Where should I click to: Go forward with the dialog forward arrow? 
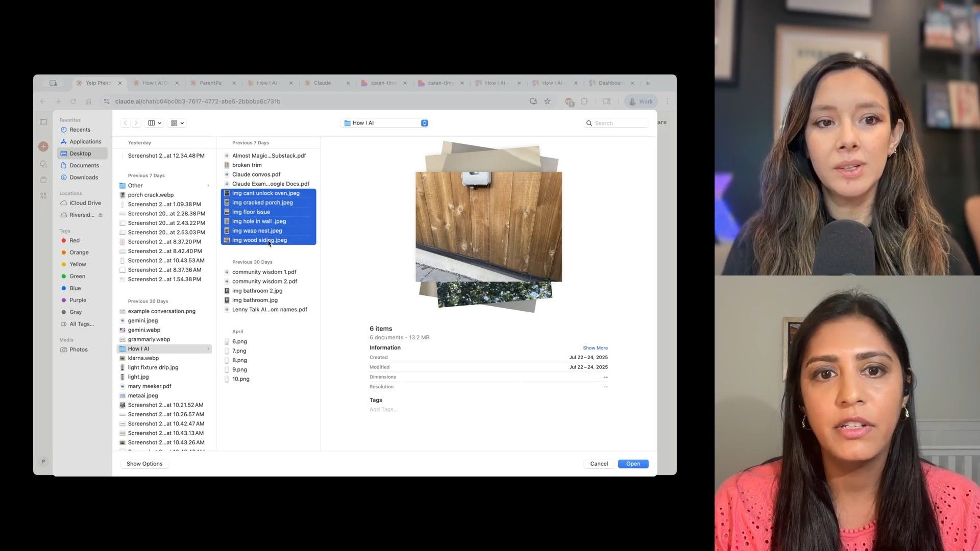pyautogui.click(x=136, y=123)
